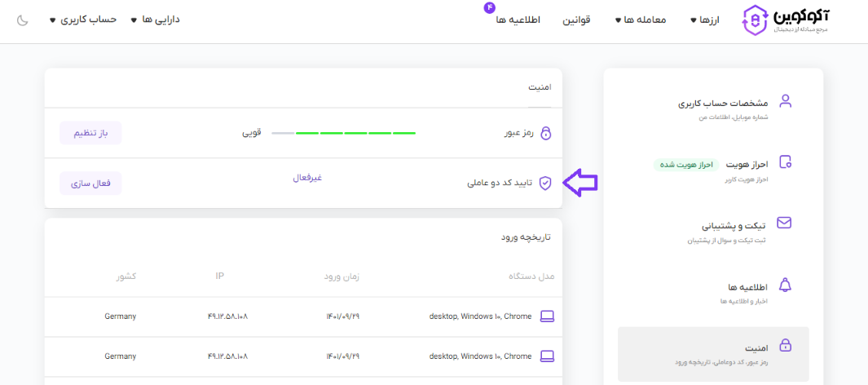
Task: Click the shield icon for two-factor code
Action: (x=546, y=183)
